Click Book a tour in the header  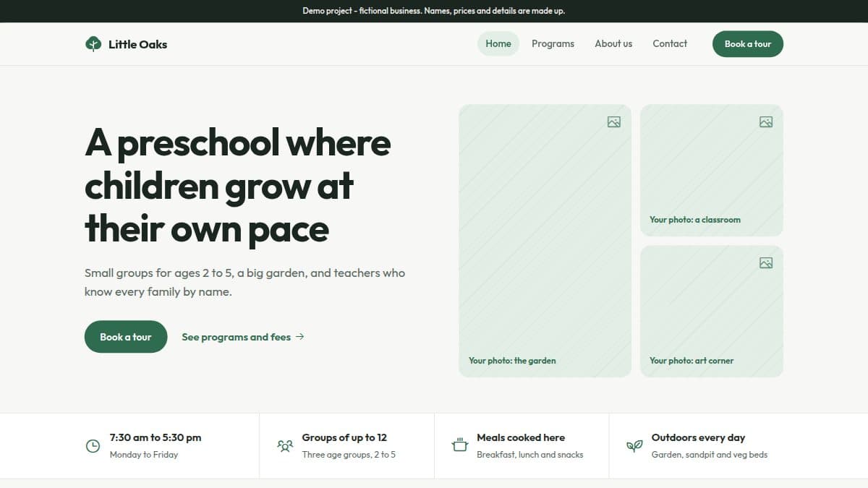(748, 44)
